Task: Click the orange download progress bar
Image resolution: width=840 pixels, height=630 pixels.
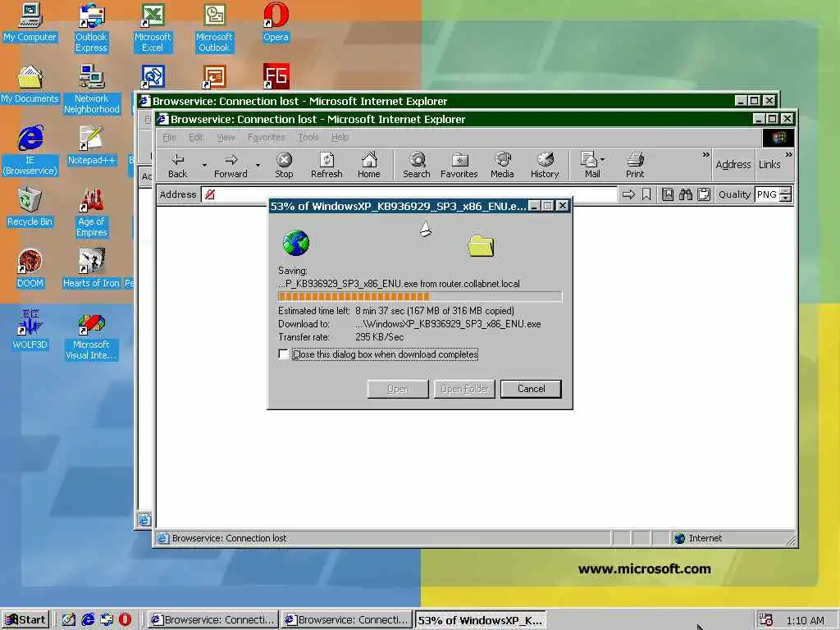Action: click(420, 296)
